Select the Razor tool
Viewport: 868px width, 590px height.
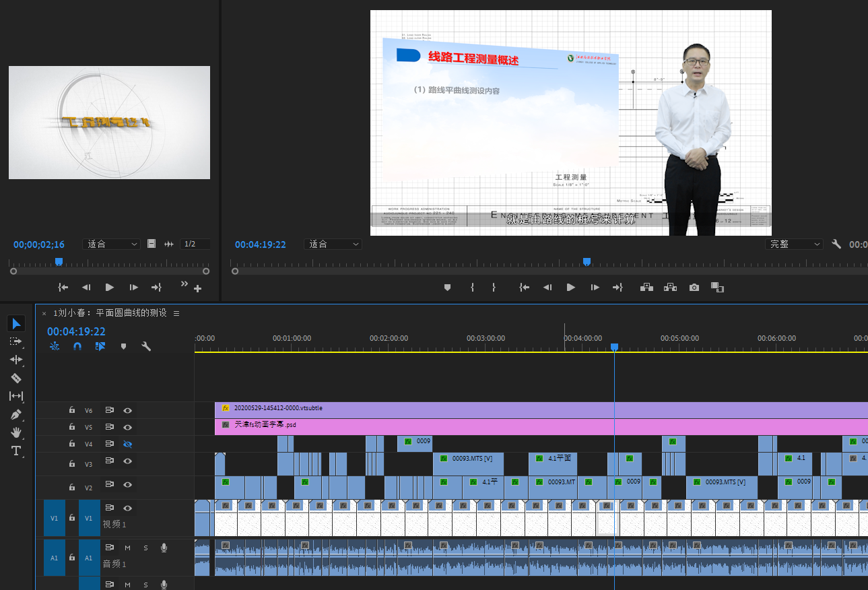[x=16, y=378]
